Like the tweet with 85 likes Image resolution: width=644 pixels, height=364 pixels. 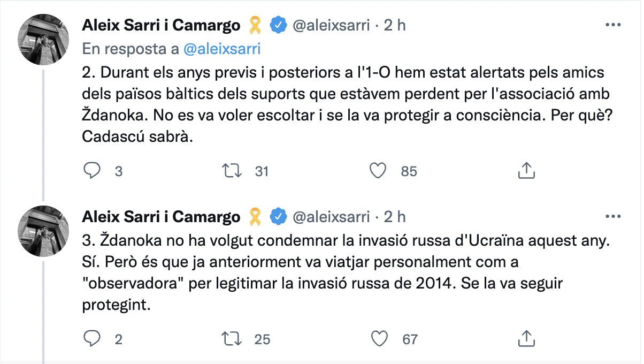(378, 171)
